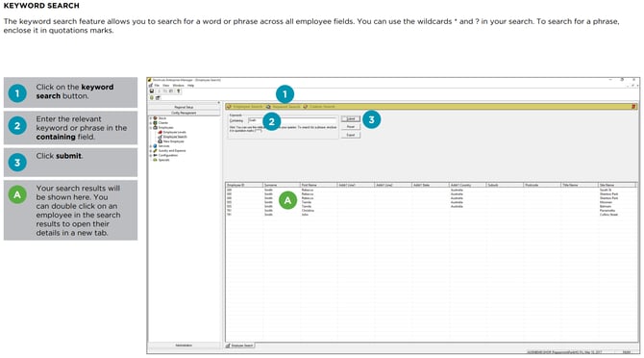Viewport: 644px width, 358px height.
Task: Click the Services globe icon in tree
Action: coord(156,146)
